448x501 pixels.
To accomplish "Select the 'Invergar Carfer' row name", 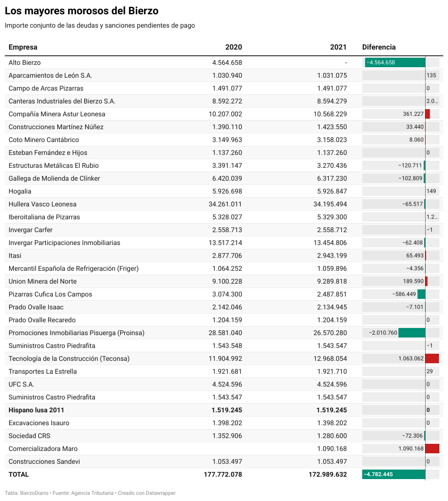I will click(31, 230).
